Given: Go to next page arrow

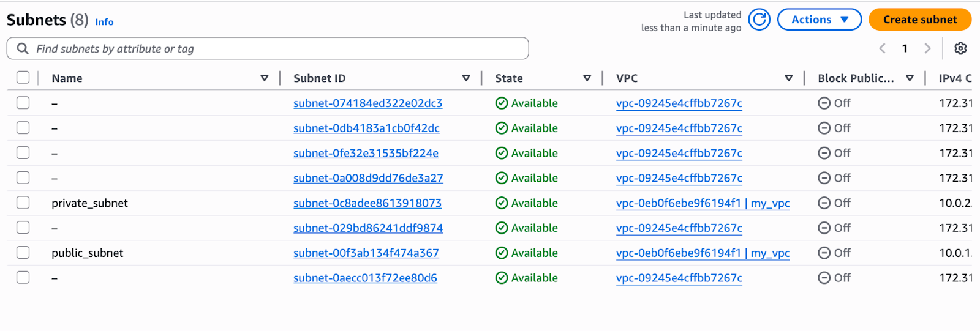Looking at the screenshot, I should coord(927,48).
